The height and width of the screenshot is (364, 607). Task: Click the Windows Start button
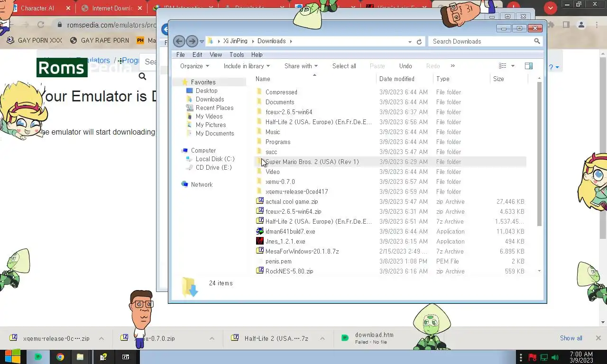(13, 357)
